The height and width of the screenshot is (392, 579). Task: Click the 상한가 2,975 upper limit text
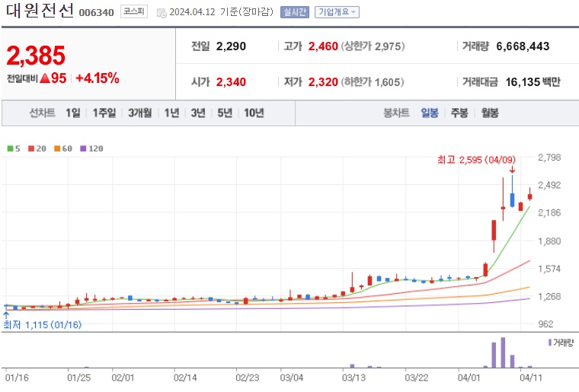click(373, 46)
